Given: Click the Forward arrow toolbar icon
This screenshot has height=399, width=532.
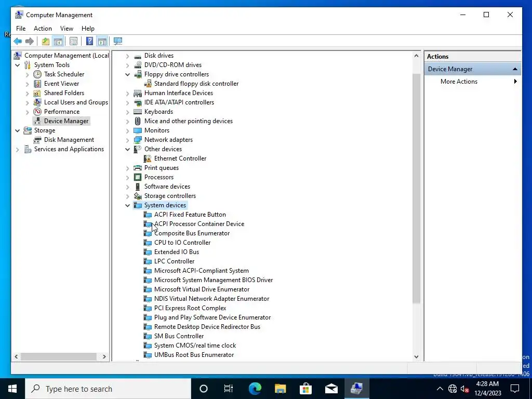Looking at the screenshot, I should [x=30, y=42].
